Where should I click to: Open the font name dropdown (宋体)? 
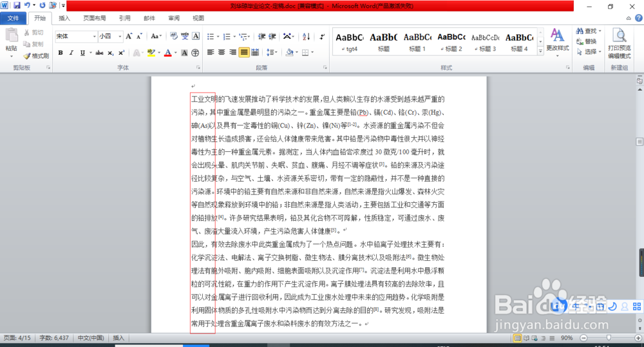(x=94, y=37)
